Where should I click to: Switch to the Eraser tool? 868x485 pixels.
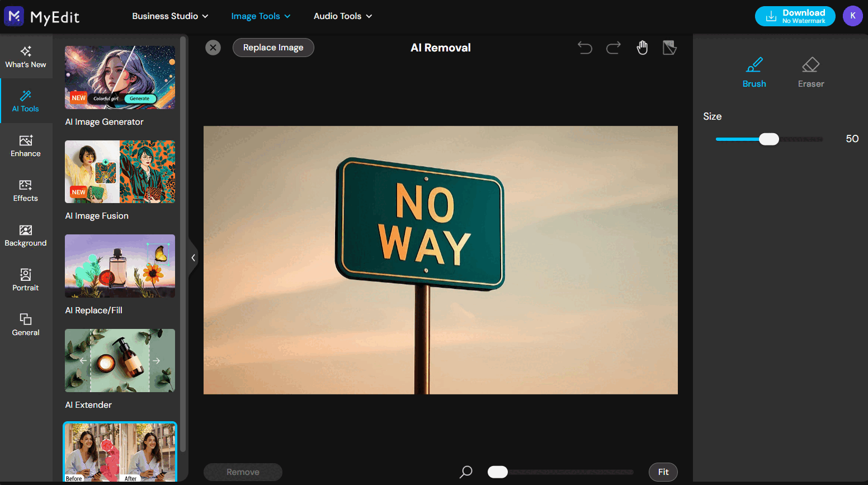click(810, 73)
